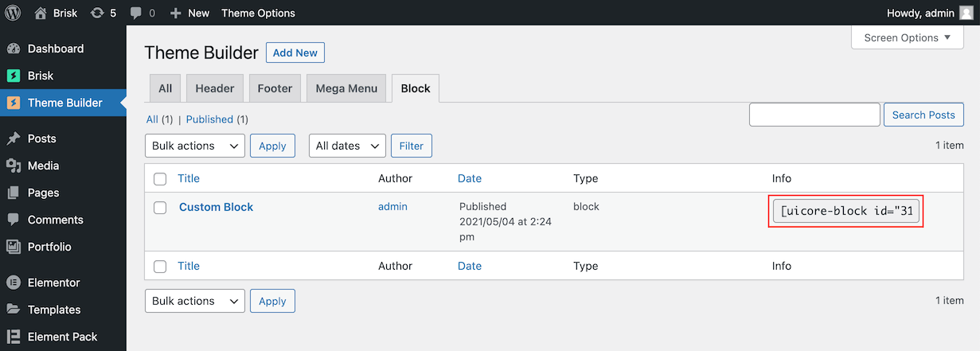Screen dimensions: 980x351
Task: Click the admin avatar image
Action: (966, 13)
